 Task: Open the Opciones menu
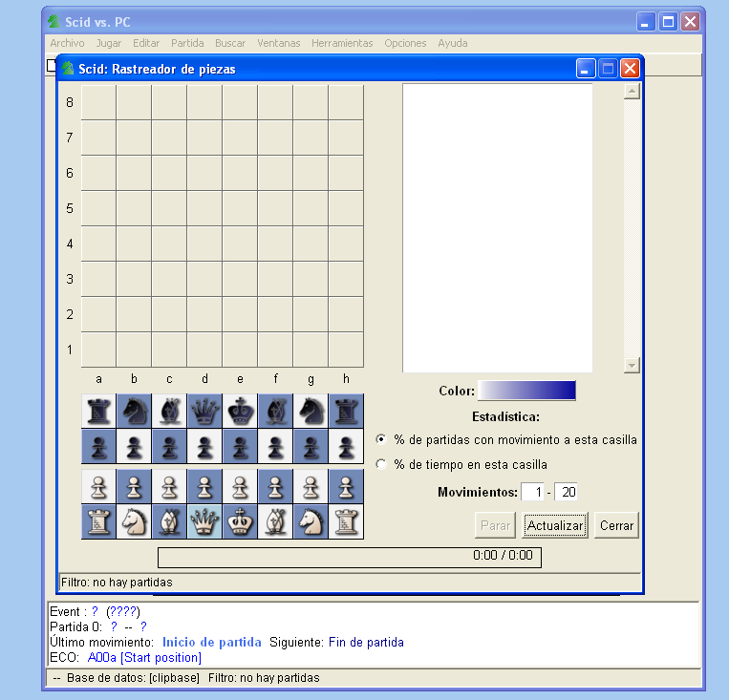[405, 43]
